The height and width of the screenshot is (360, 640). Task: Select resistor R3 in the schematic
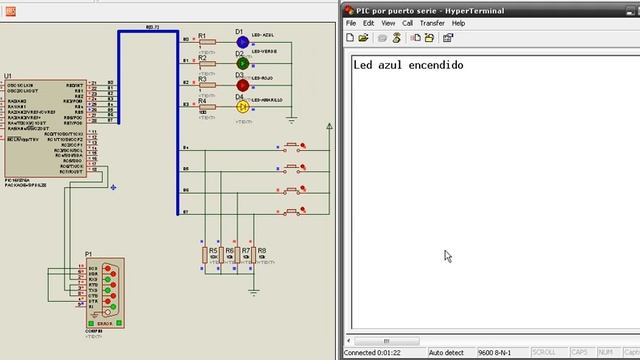pos(207,85)
